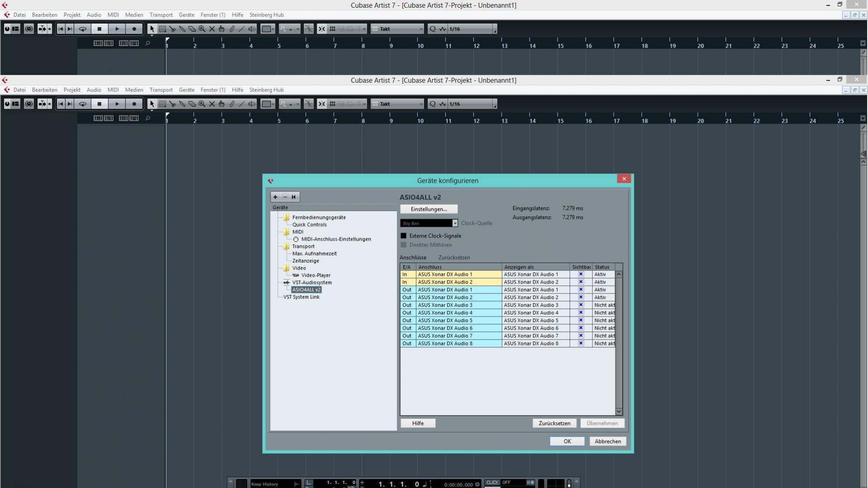The height and width of the screenshot is (488, 868).
Task: Select the Draw pencil tool in lower toolbar
Action: point(232,104)
